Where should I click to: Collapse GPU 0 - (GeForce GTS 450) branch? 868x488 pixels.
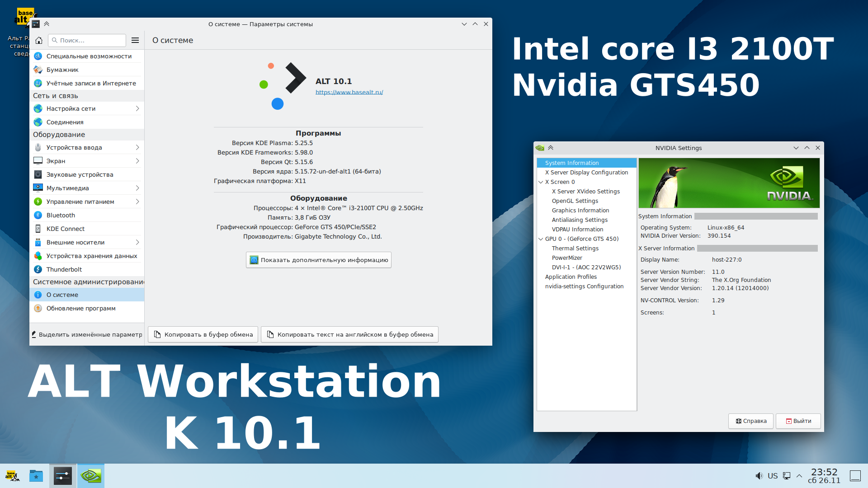tap(541, 239)
